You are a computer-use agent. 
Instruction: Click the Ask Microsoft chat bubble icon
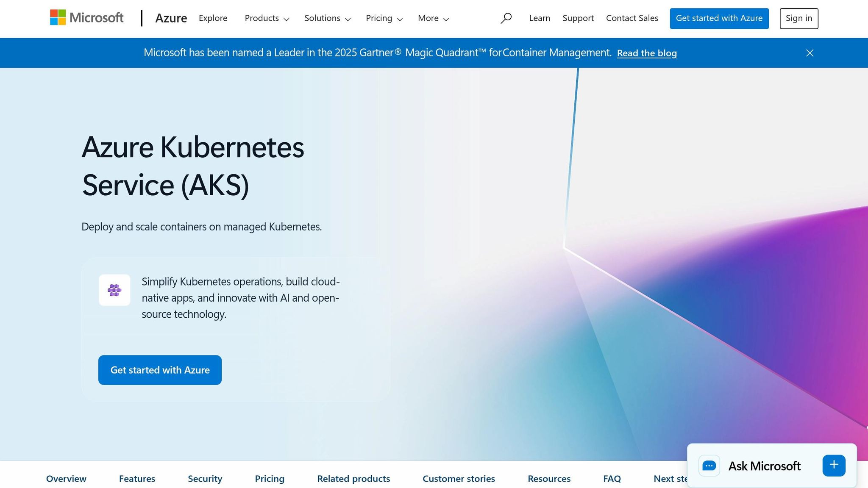tap(709, 466)
